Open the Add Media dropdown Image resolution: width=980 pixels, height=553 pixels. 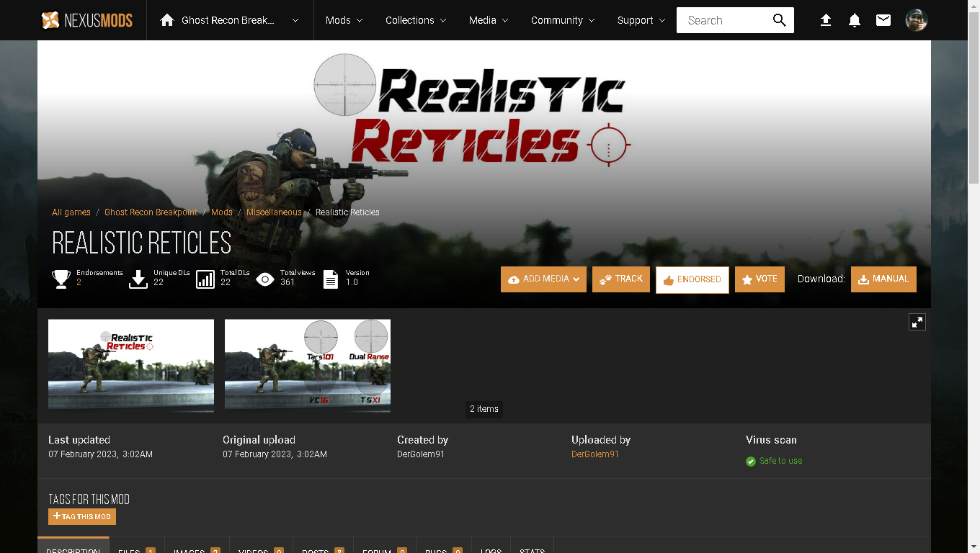click(x=543, y=279)
